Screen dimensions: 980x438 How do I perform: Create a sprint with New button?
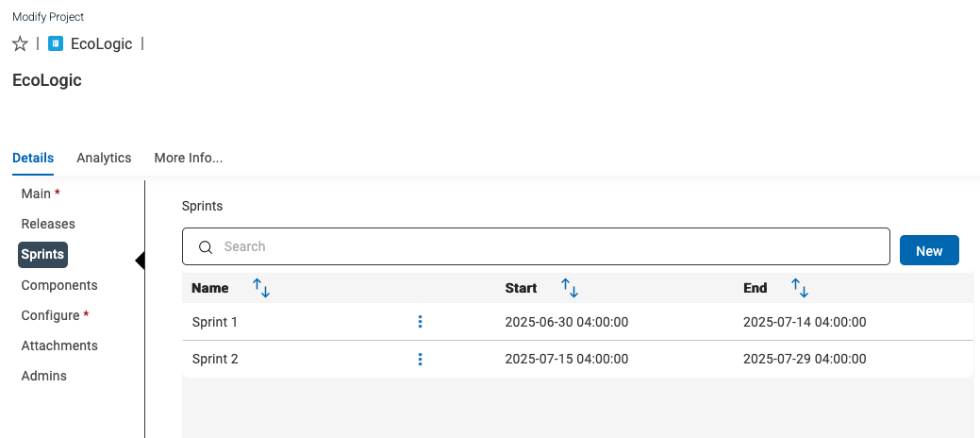click(x=929, y=250)
